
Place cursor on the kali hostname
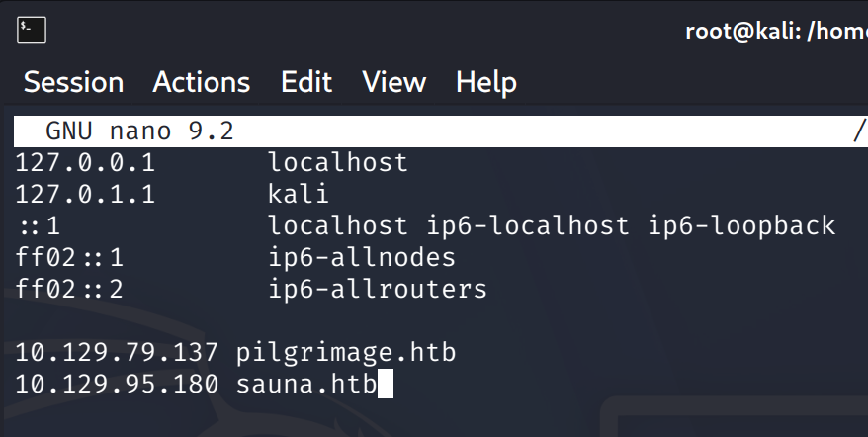pyautogui.click(x=299, y=195)
